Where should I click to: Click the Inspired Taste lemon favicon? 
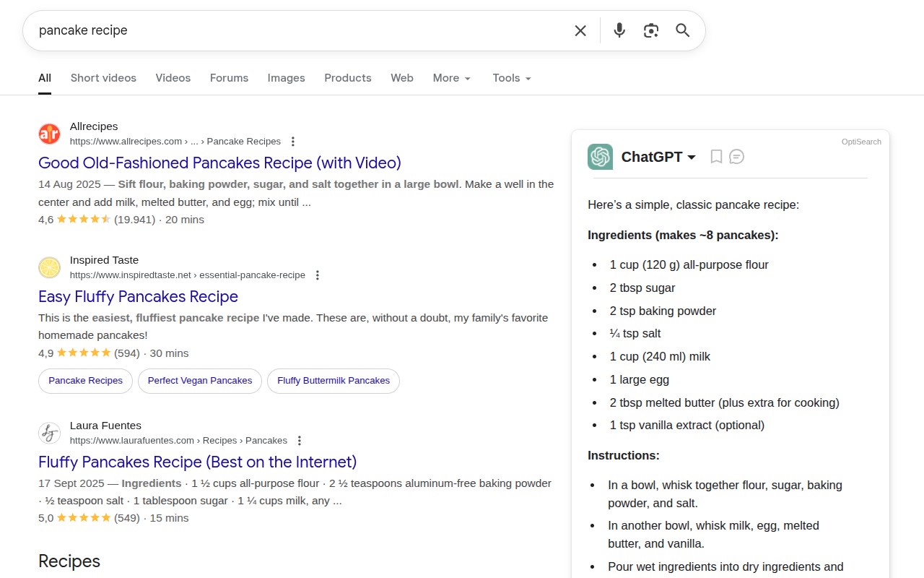click(49, 267)
